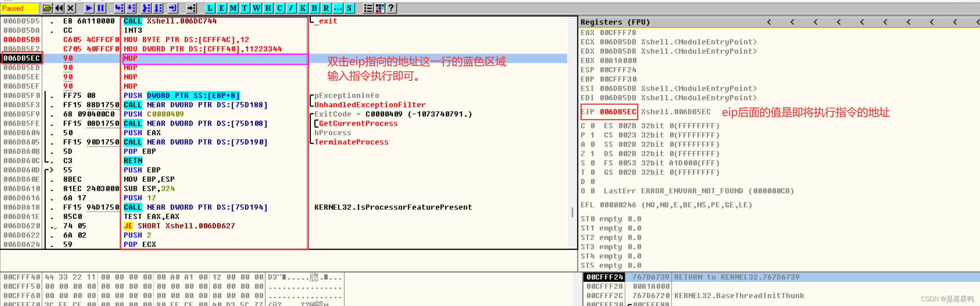Image resolution: width=980 pixels, height=306 pixels.
Task: Show the Log window (L)
Action: pos(210,8)
